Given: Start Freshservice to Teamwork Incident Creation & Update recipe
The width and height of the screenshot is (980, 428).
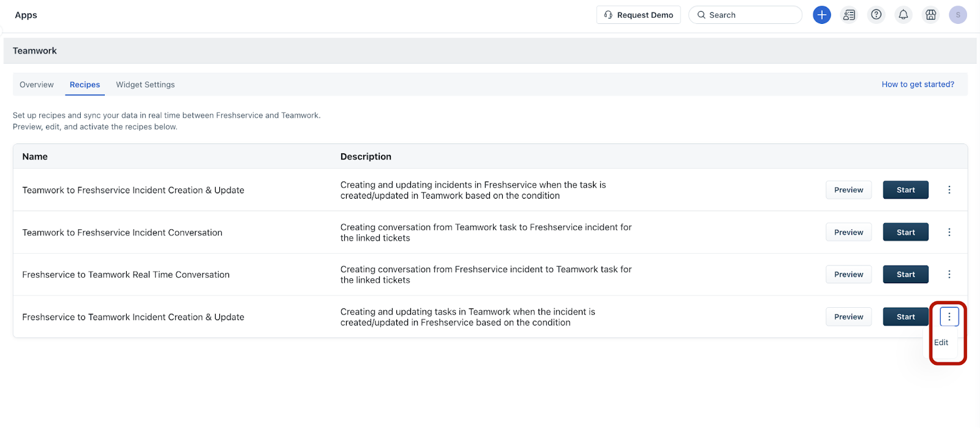Looking at the screenshot, I should coord(905,317).
